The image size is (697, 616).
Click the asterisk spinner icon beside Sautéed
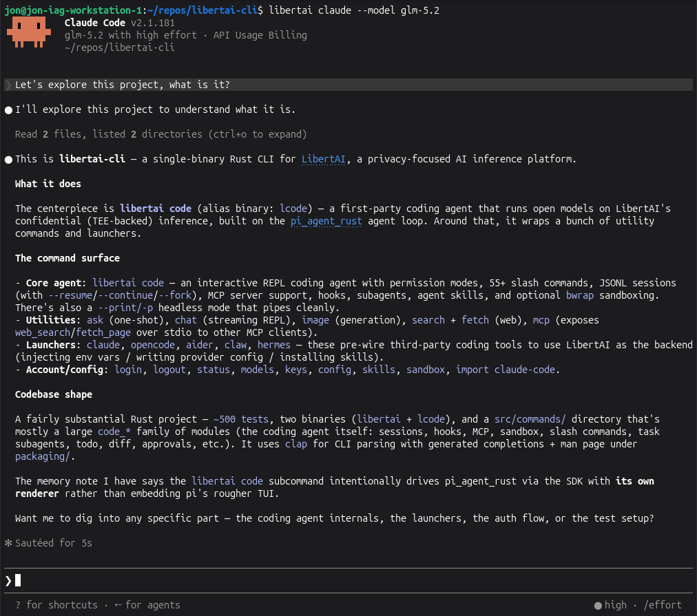tap(8, 543)
